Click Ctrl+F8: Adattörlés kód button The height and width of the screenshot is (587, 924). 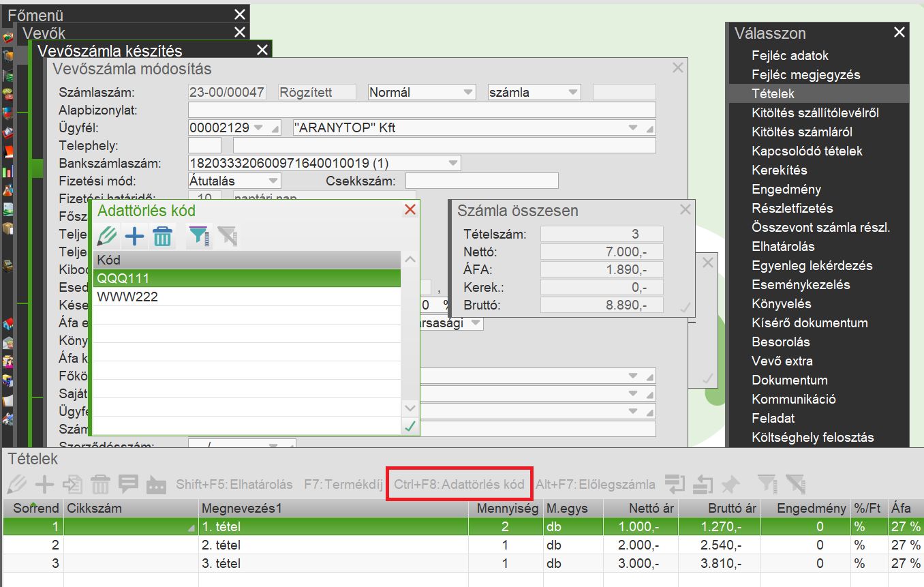click(x=459, y=485)
